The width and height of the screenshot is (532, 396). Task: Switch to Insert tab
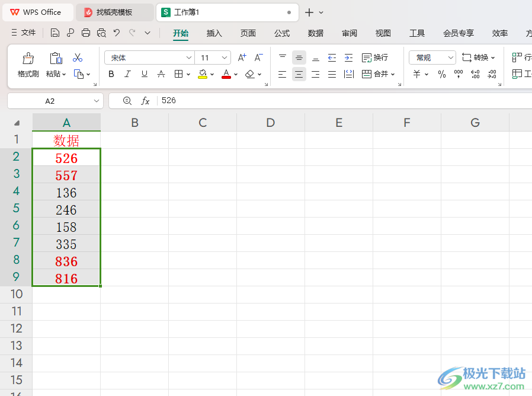[214, 33]
